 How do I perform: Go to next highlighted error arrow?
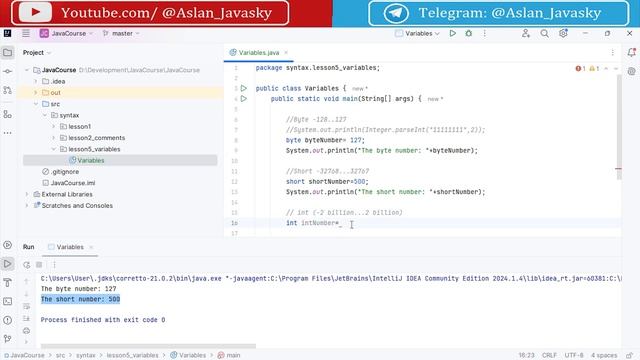[x=616, y=69]
